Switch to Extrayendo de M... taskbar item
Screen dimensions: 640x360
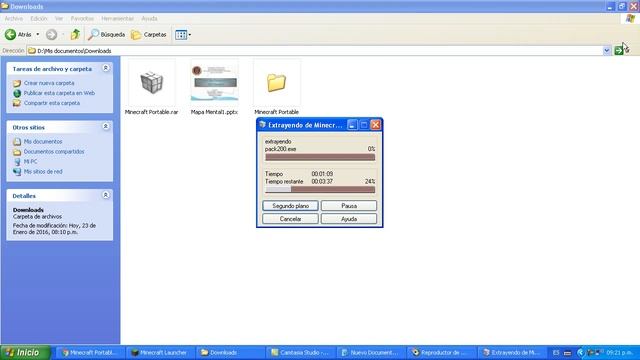click(510, 352)
